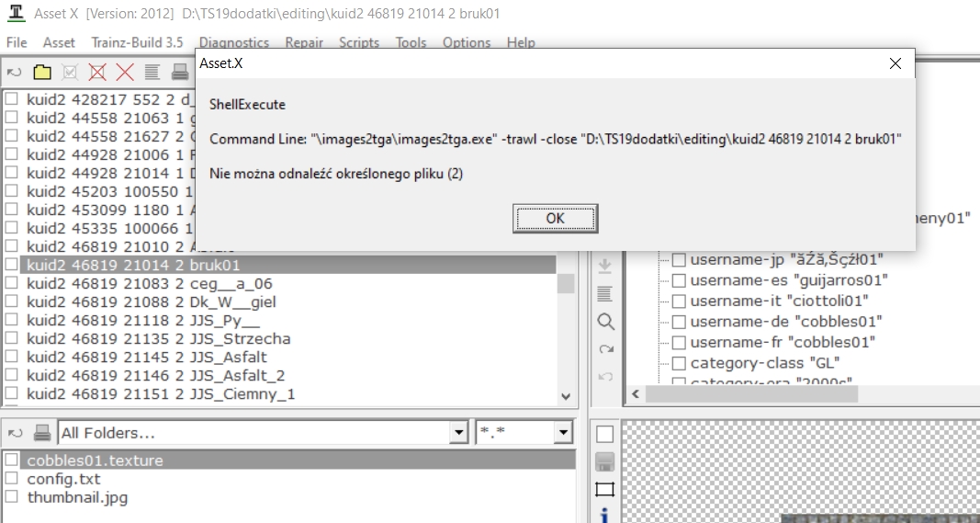Click the printer icon in asset toolbar

tap(180, 72)
